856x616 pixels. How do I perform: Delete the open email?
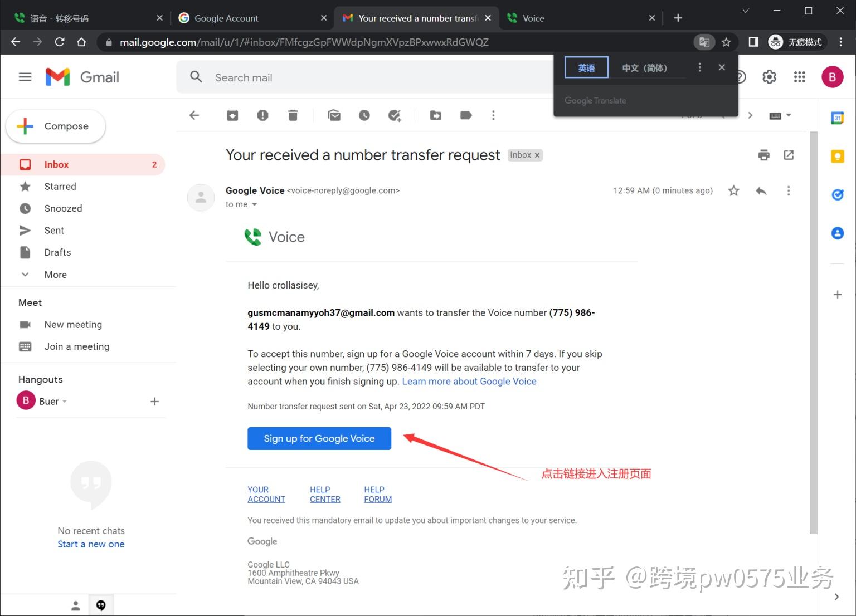(x=293, y=115)
